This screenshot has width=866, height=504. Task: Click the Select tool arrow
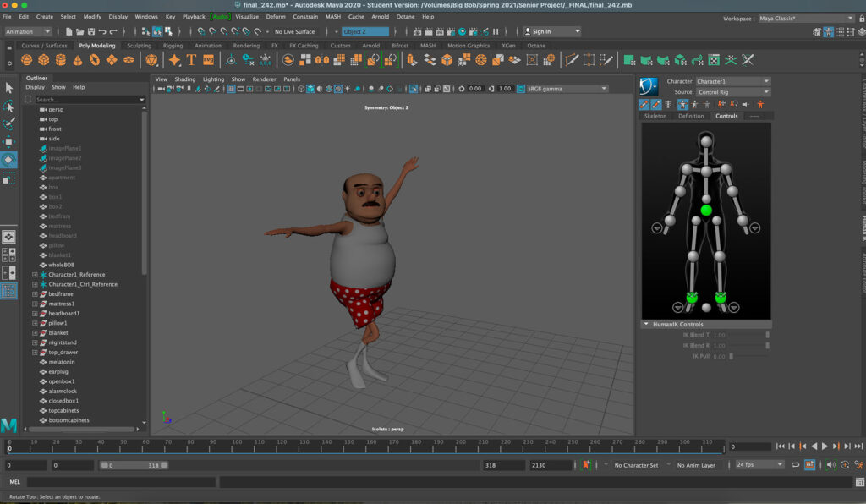tap(9, 88)
